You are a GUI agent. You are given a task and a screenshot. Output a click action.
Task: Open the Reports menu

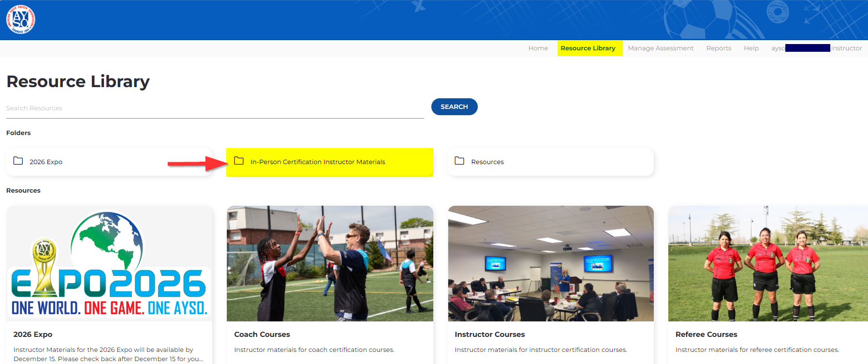(x=718, y=48)
